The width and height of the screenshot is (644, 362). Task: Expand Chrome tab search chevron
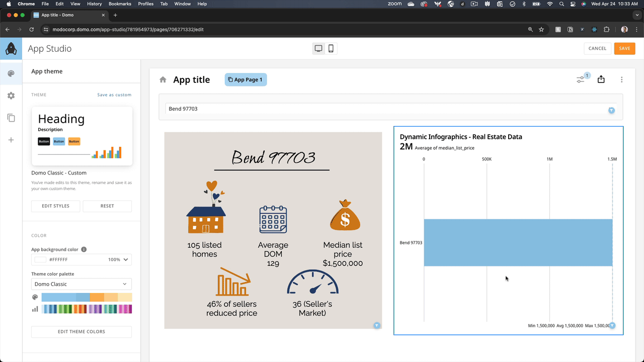pos(636,15)
